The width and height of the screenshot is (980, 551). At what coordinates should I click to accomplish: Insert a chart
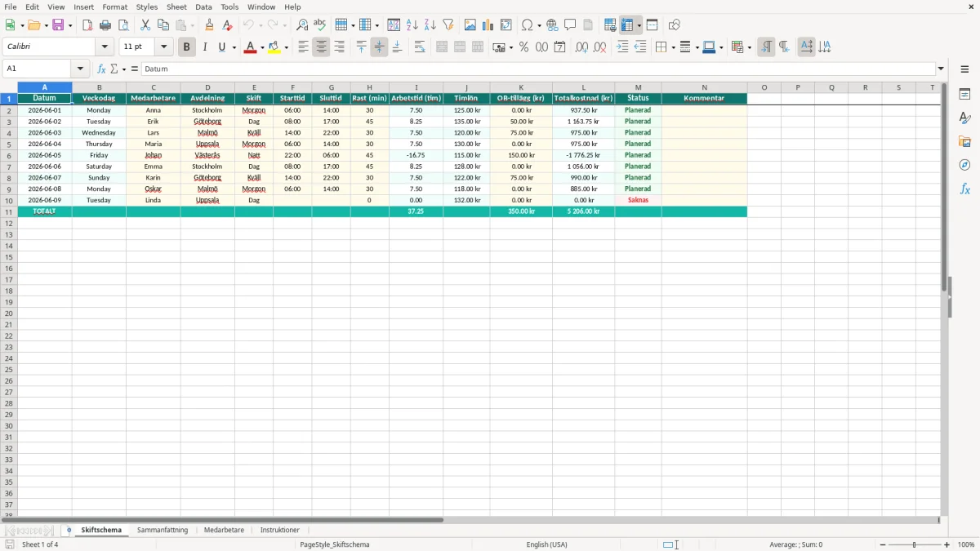coord(488,24)
